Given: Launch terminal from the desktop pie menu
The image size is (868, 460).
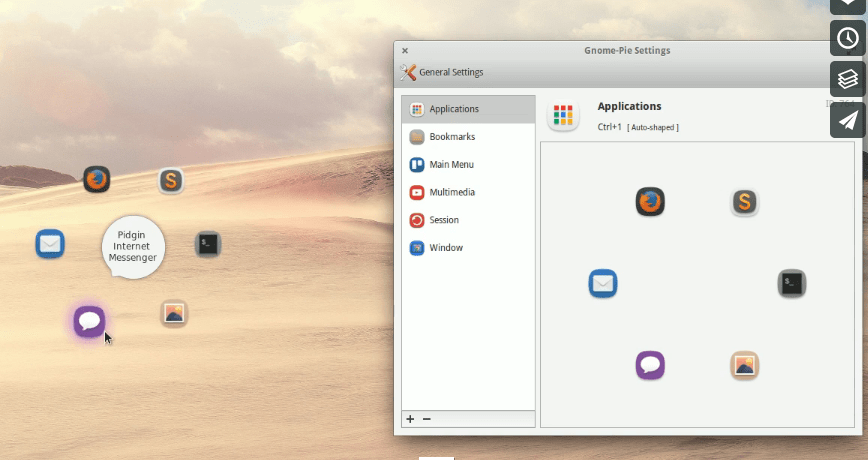Looking at the screenshot, I should coord(208,244).
